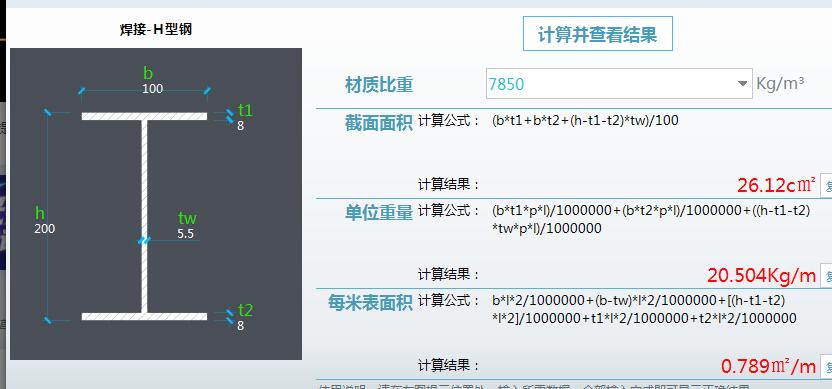Copy the 26.12c㎡ section area result
Viewport: 832px width, 389px height.
[826, 186]
